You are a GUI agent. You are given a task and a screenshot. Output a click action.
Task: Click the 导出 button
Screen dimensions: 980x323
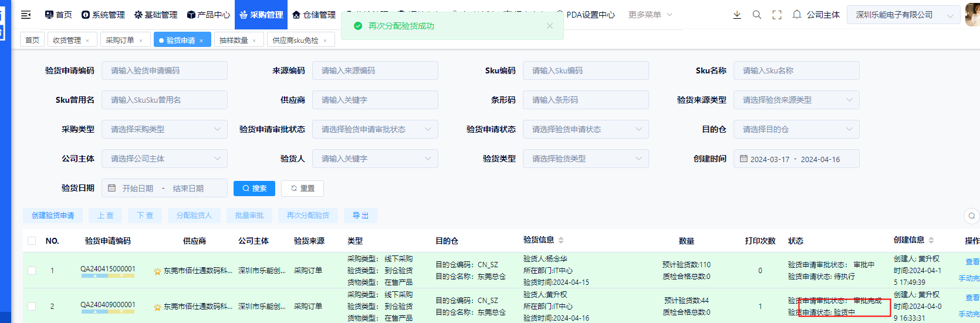pyautogui.click(x=360, y=216)
